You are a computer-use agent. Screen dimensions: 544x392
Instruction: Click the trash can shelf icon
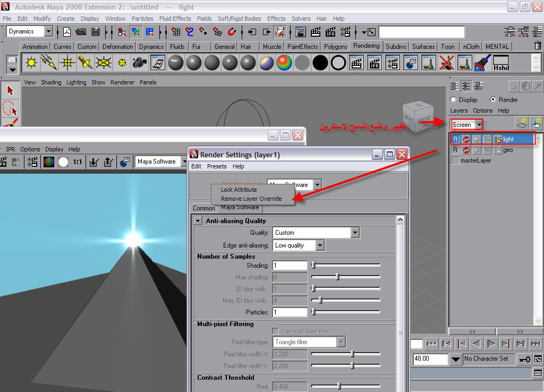[x=538, y=46]
